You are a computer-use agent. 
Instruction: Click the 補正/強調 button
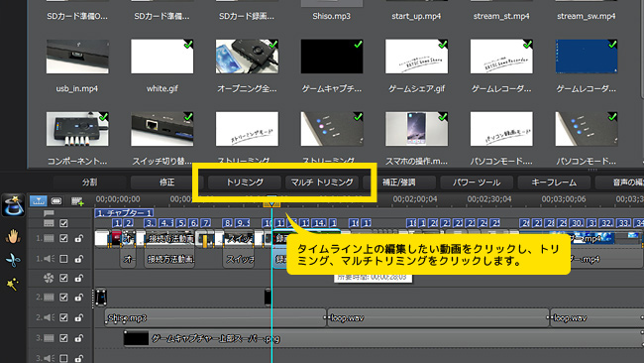[399, 182]
